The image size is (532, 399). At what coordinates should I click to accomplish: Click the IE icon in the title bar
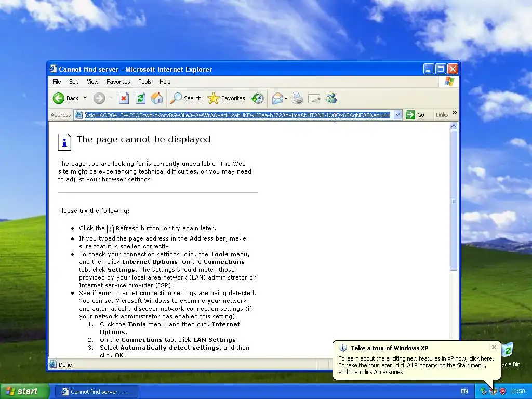click(x=53, y=69)
